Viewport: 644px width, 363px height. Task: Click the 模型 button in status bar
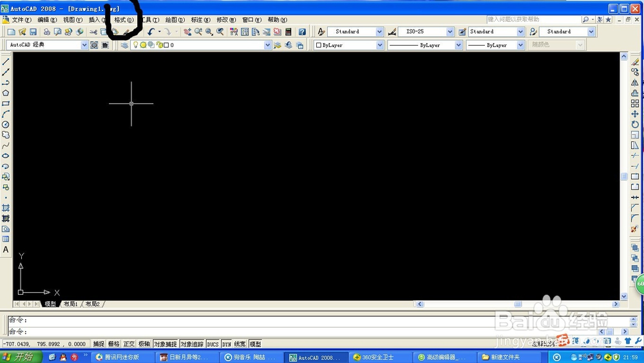click(255, 344)
